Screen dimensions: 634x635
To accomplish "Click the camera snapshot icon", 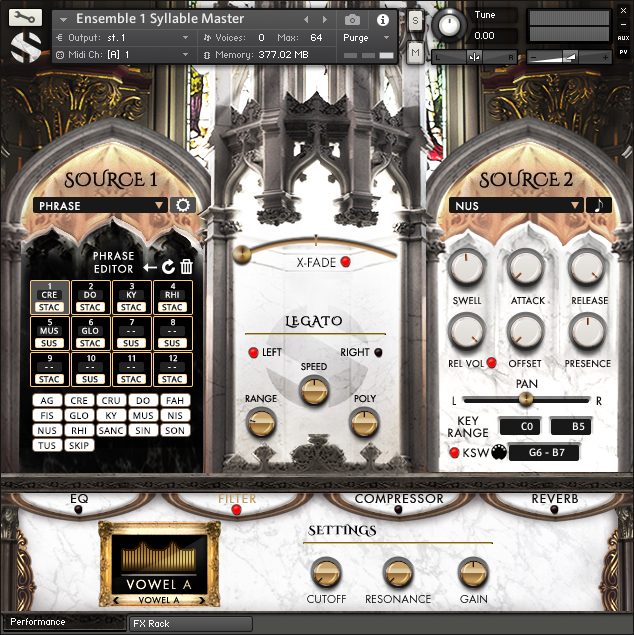I will coord(352,20).
